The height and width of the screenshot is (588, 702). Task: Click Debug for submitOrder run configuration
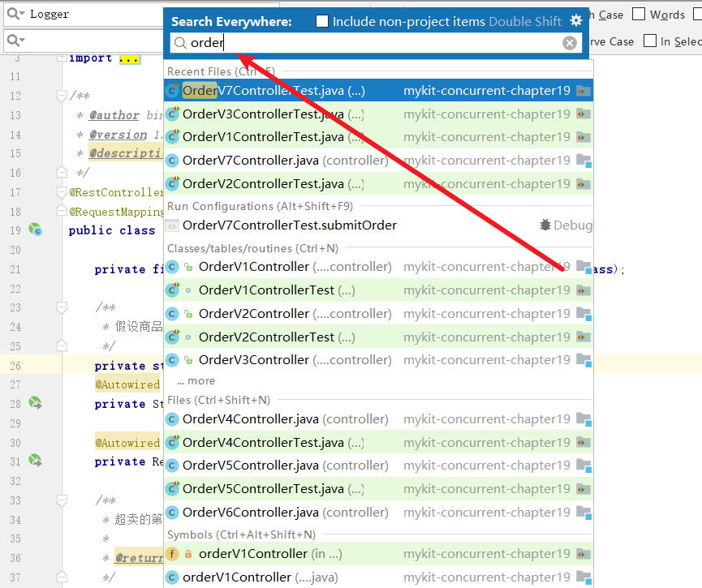point(566,225)
